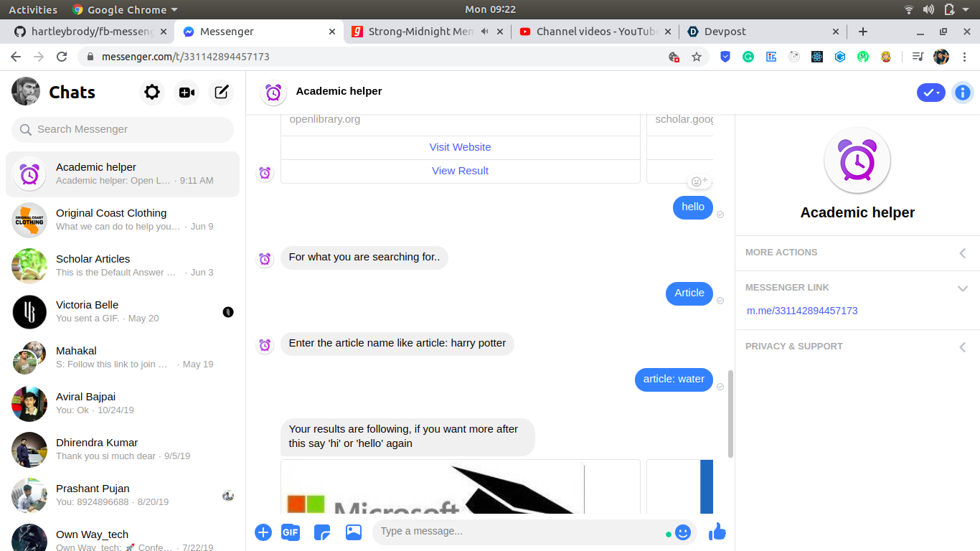Open Chrome profile avatar
Viewport: 980px width, 551px height.
[x=941, y=57]
